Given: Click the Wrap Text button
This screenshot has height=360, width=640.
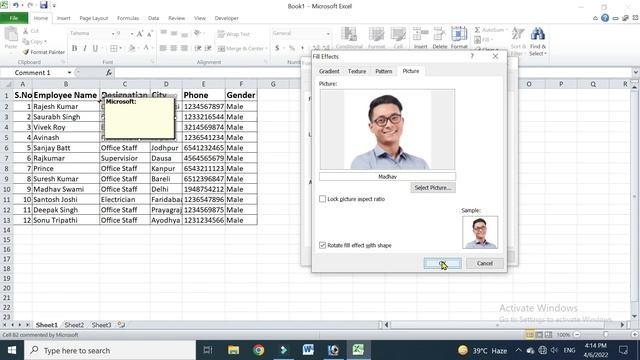Looking at the screenshot, I should pyautogui.click(x=233, y=34).
